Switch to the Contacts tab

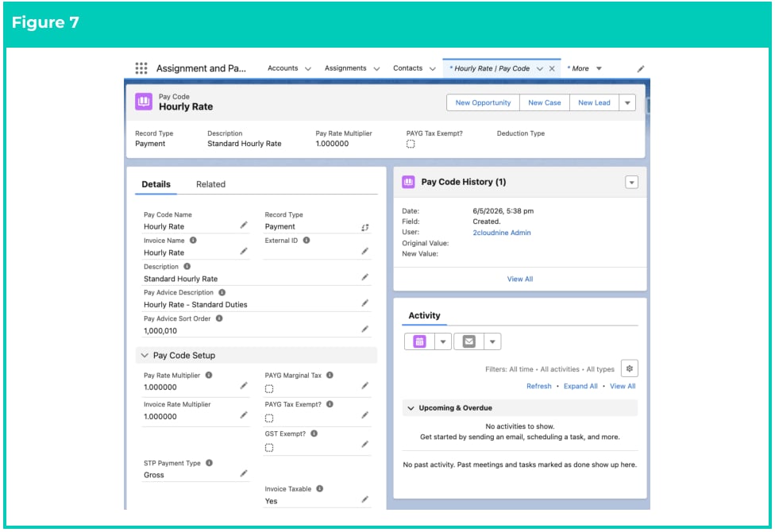(x=408, y=68)
